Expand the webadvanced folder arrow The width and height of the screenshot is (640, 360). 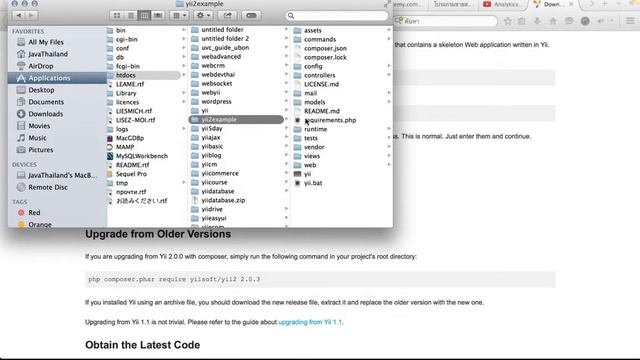click(x=286, y=56)
